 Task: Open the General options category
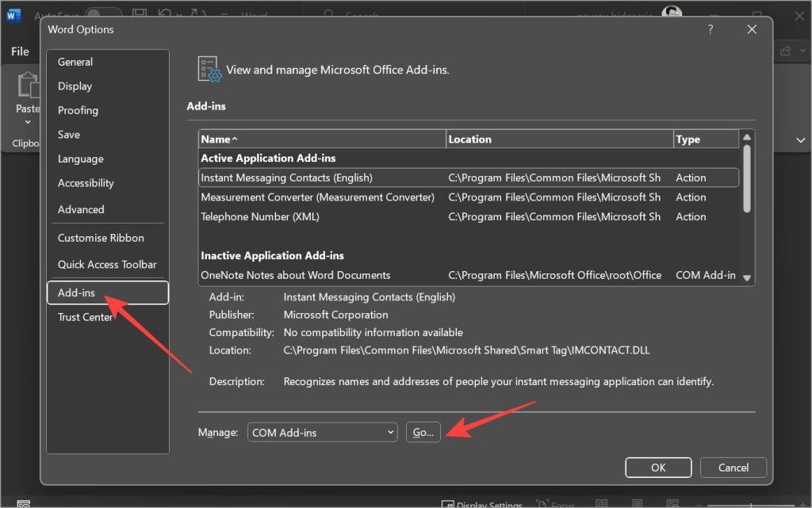75,62
